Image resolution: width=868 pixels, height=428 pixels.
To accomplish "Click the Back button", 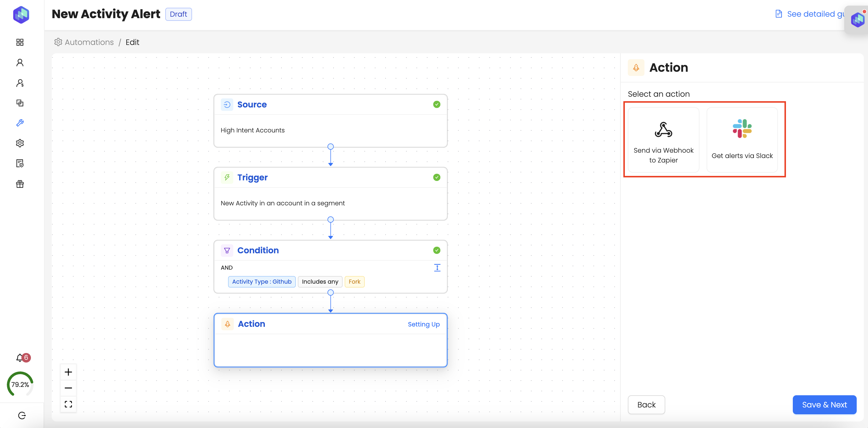I will click(646, 404).
